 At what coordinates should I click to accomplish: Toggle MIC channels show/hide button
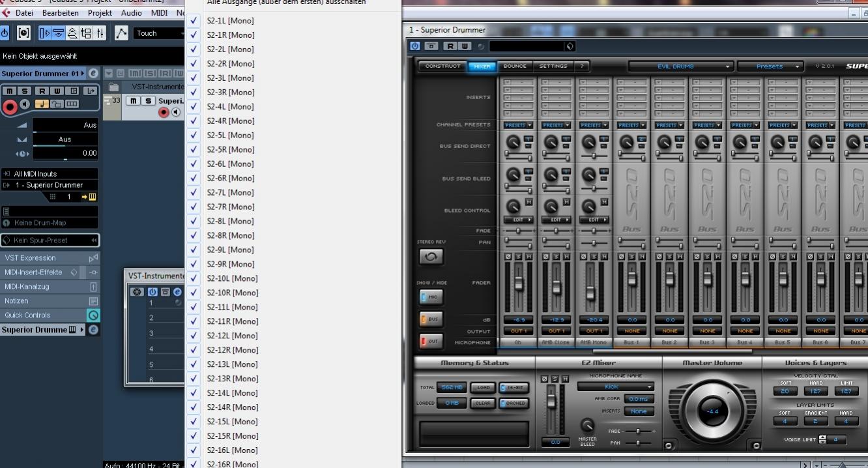(431, 297)
